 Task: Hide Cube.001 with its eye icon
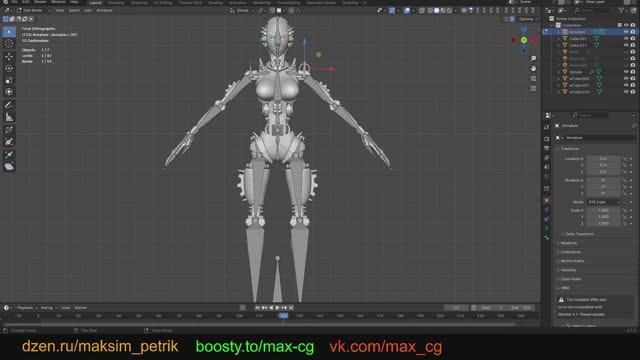click(x=626, y=39)
